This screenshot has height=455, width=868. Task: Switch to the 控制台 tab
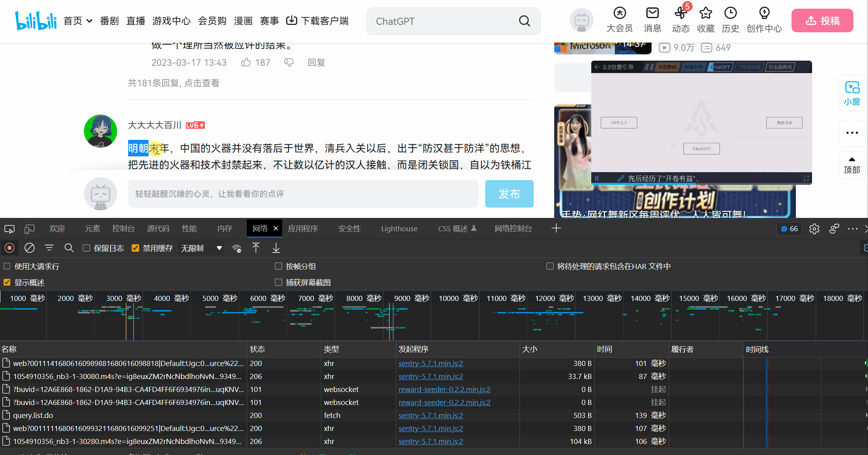click(x=123, y=228)
